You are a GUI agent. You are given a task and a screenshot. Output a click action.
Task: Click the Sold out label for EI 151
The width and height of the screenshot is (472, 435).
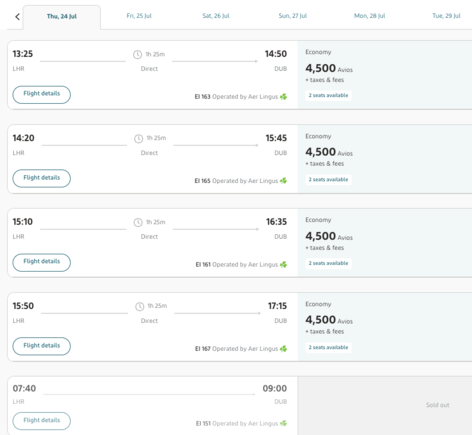pos(437,405)
